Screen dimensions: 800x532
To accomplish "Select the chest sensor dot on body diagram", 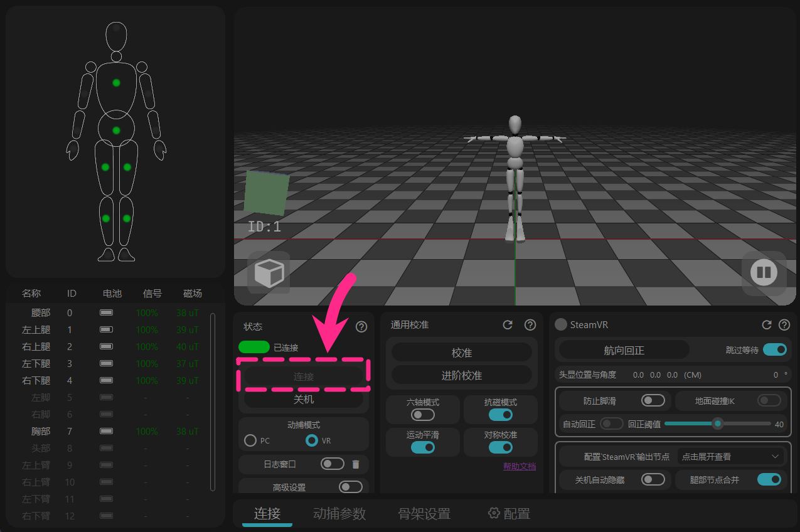I will (116, 83).
